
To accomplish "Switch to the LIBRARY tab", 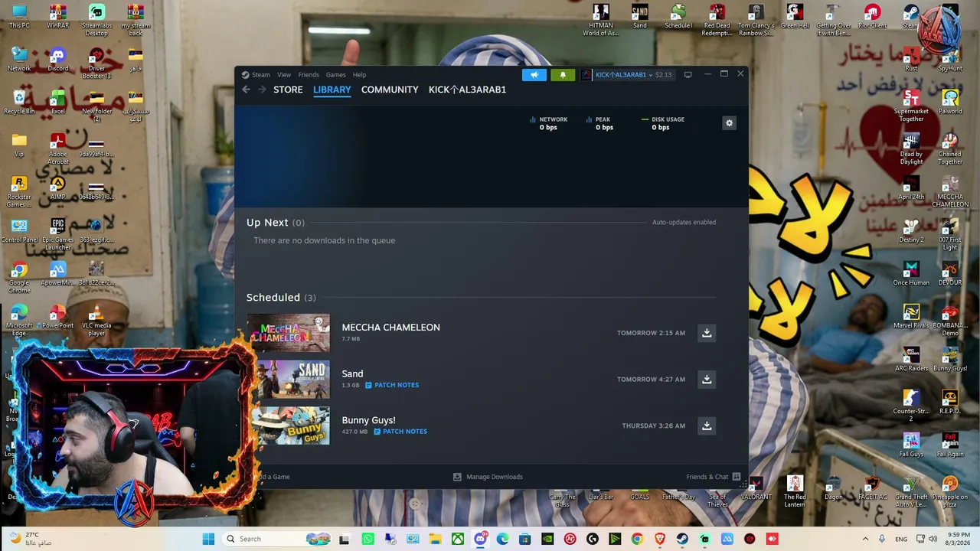I will (332, 90).
